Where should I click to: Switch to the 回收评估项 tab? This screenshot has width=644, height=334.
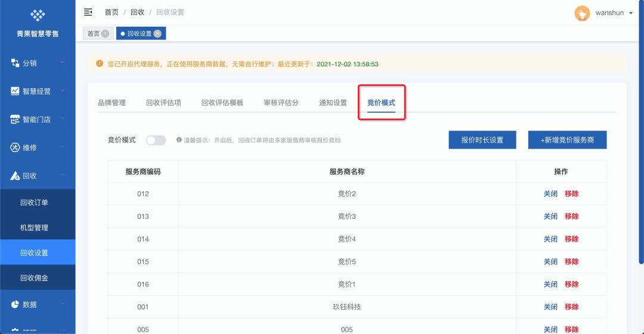pos(163,103)
